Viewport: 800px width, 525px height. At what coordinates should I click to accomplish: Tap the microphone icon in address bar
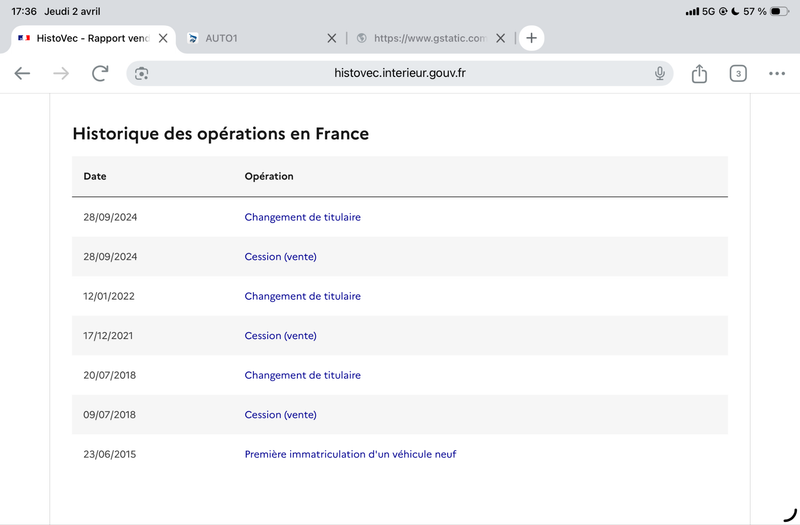click(660, 74)
